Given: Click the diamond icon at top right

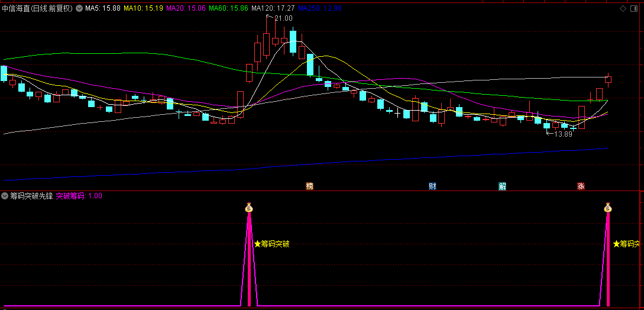Looking at the screenshot, I should pos(623,8).
